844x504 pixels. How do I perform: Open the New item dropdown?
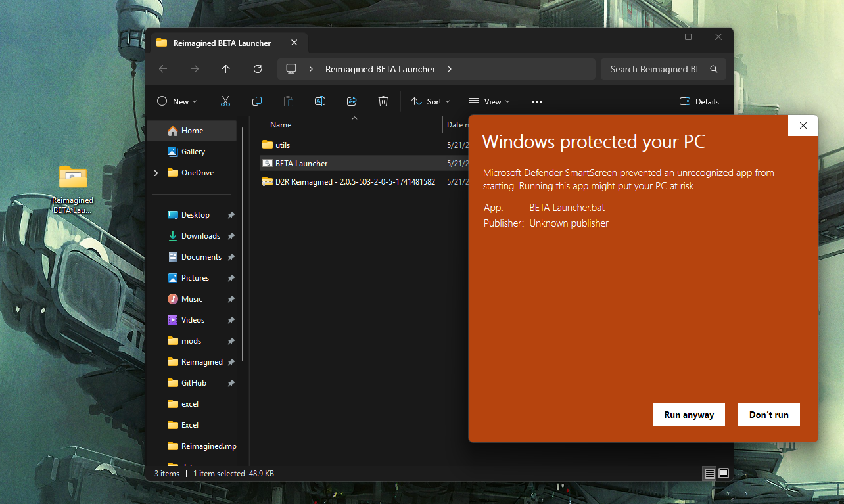click(x=177, y=101)
